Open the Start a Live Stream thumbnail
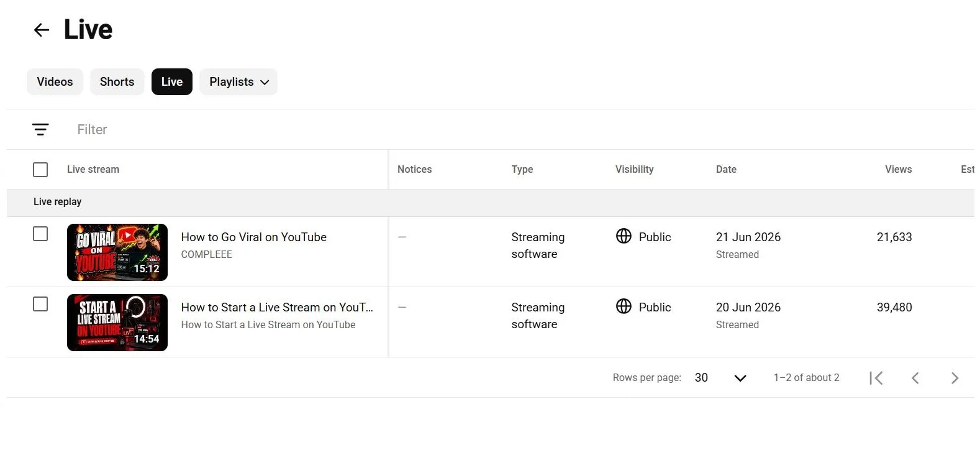Image resolution: width=980 pixels, height=455 pixels. click(x=117, y=323)
